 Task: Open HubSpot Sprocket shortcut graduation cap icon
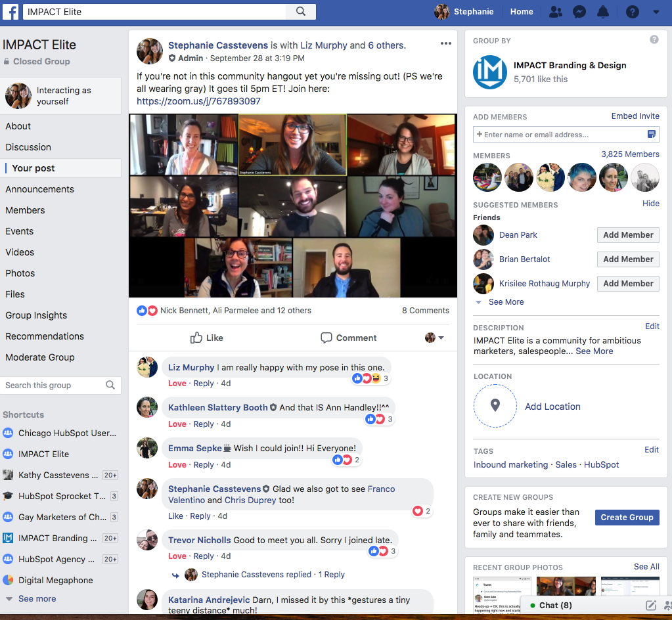8,496
